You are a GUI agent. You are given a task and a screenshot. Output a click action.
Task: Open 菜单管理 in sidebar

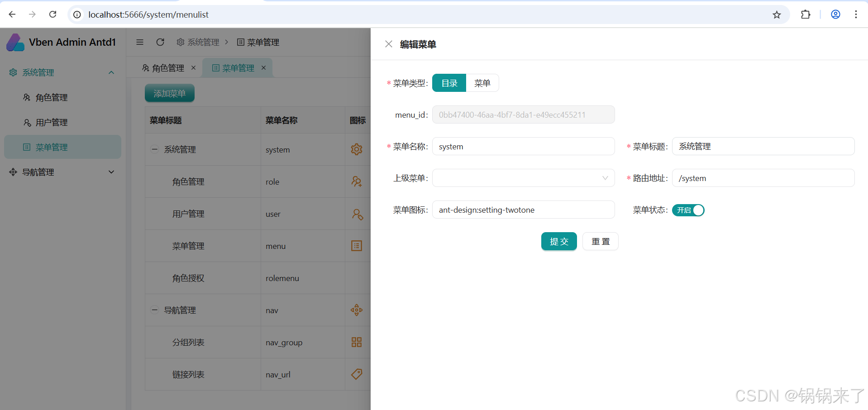point(62,147)
